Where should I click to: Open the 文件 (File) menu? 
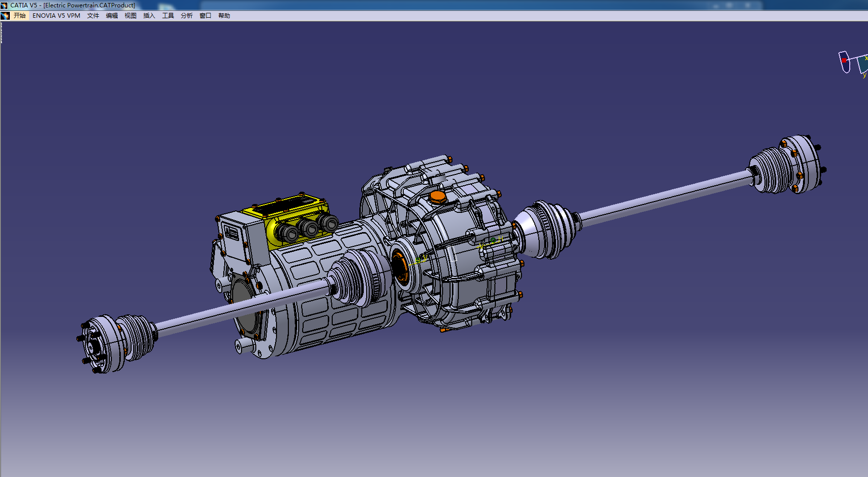(93, 16)
